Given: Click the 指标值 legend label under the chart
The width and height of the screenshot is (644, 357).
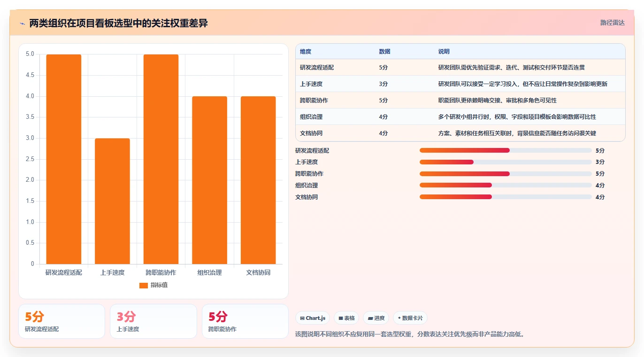Looking at the screenshot, I should (x=159, y=285).
